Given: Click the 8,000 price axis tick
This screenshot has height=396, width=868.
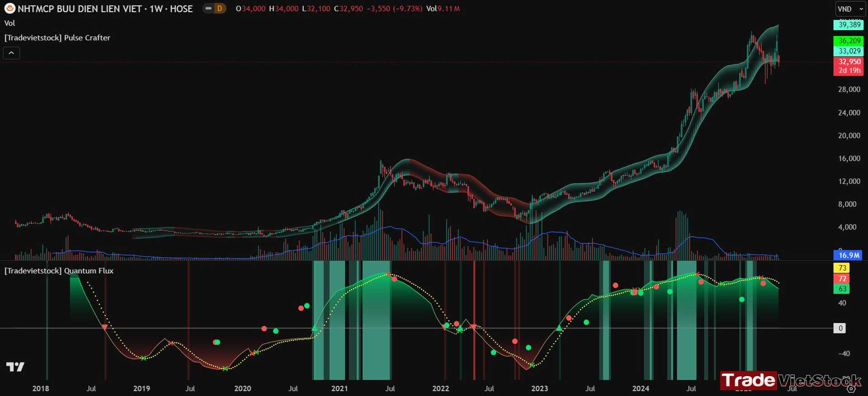Looking at the screenshot, I should pos(847,204).
